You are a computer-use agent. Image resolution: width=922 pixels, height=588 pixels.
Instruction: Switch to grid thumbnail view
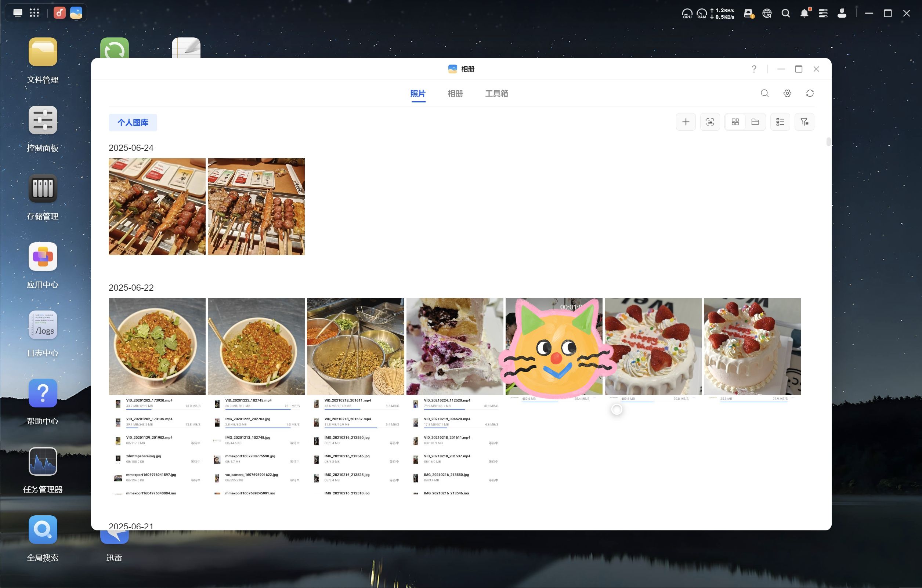click(735, 122)
